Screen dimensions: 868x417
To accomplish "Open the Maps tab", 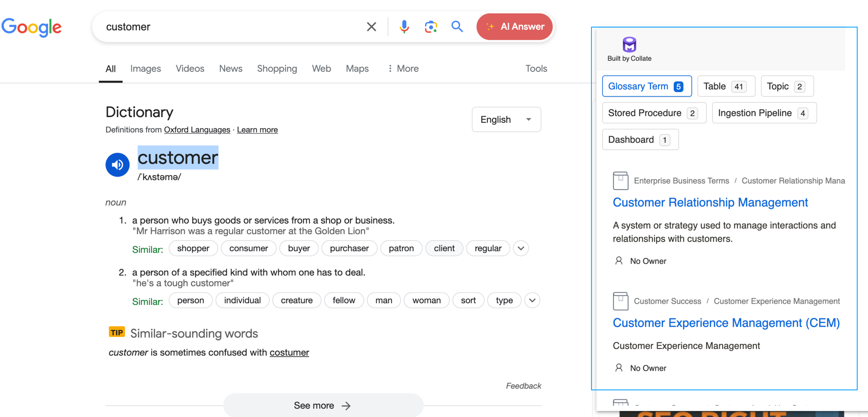I will pos(357,69).
